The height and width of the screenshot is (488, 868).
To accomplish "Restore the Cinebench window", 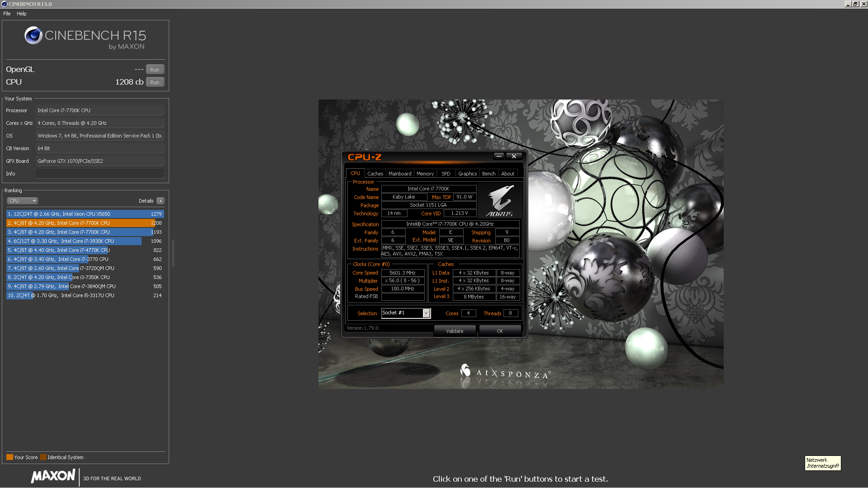I will pos(855,4).
